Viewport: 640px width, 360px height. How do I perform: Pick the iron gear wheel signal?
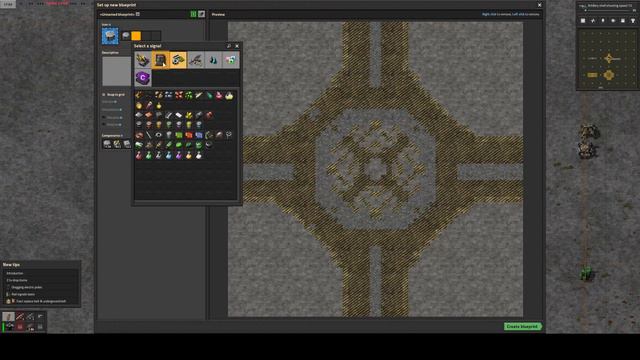tap(159, 135)
